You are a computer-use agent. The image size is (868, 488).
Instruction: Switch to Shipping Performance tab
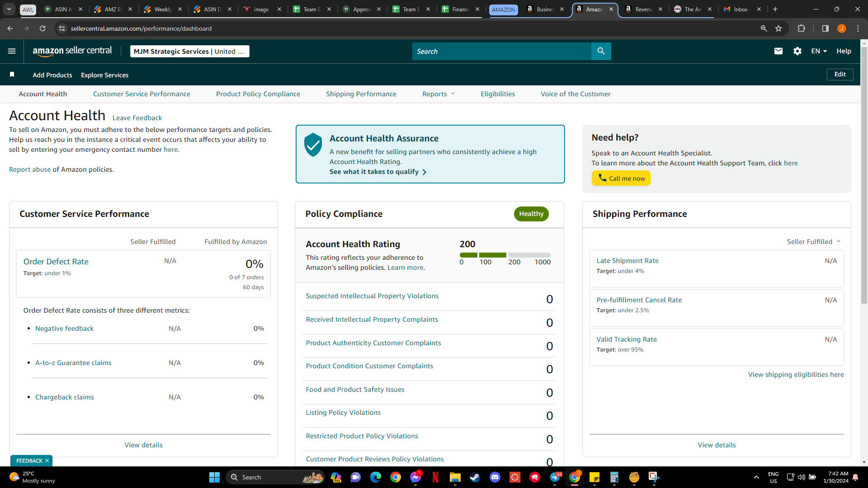361,94
